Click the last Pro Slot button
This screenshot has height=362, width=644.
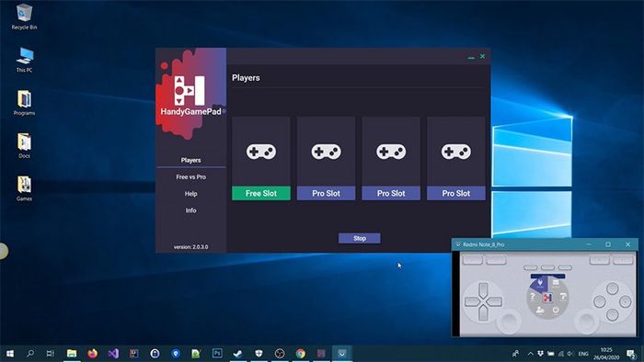click(456, 193)
